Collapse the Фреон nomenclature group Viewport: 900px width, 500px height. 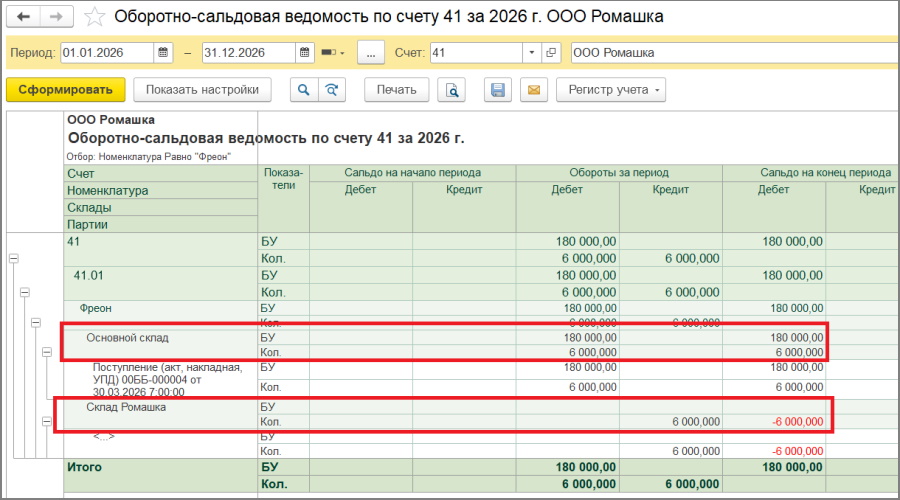[35, 323]
